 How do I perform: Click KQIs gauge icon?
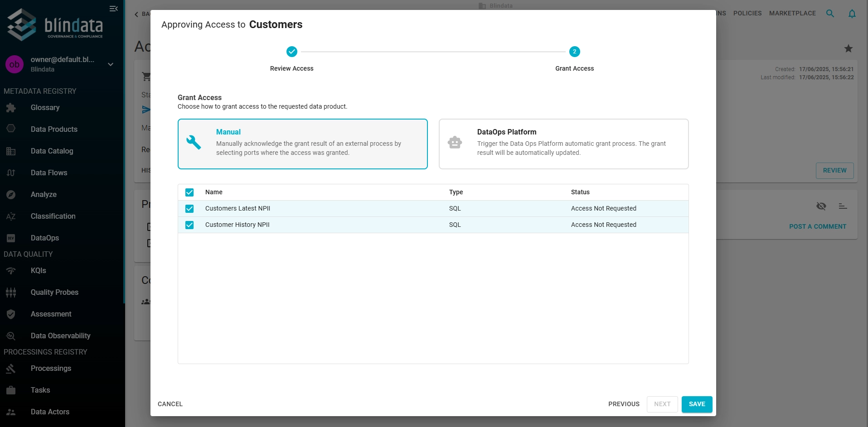pos(11,271)
